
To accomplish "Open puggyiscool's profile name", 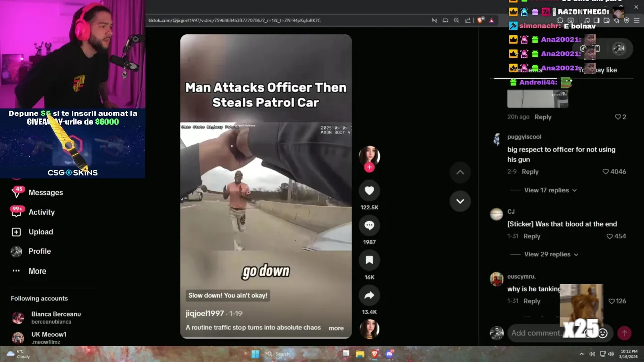I will click(x=524, y=137).
